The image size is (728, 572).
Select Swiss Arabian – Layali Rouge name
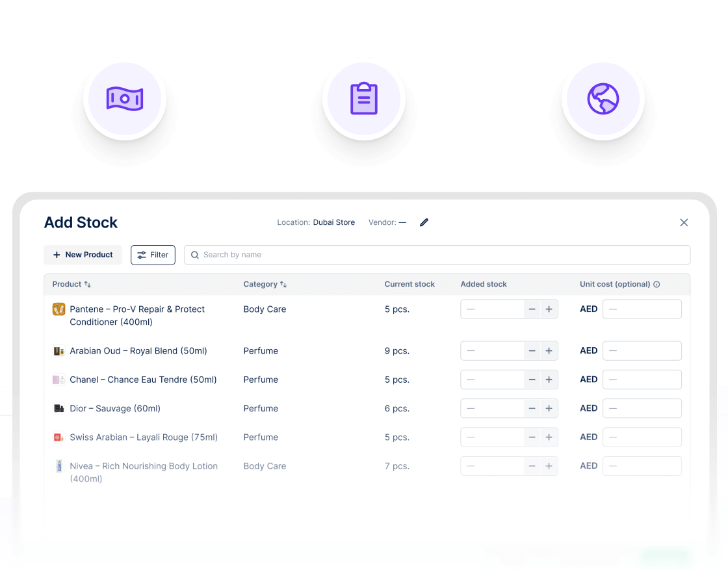pyautogui.click(x=144, y=437)
